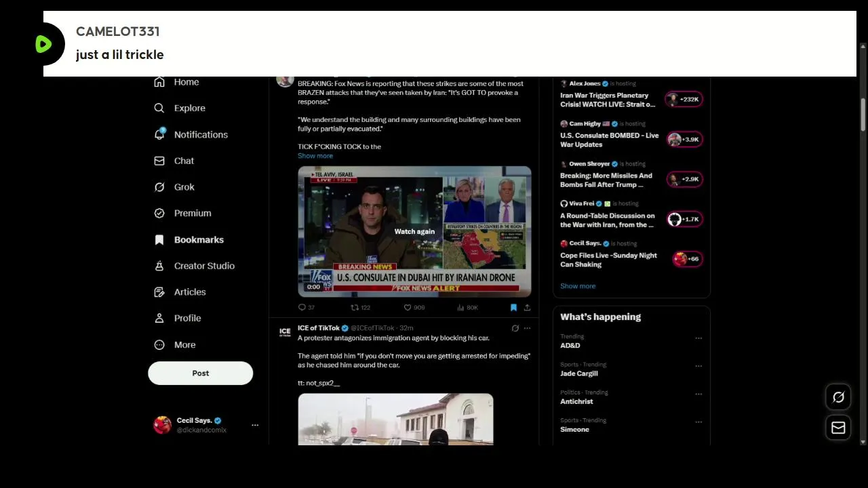Click the 32m timestamp on ICE post
Screen dimensions: 868x488
[406, 328]
